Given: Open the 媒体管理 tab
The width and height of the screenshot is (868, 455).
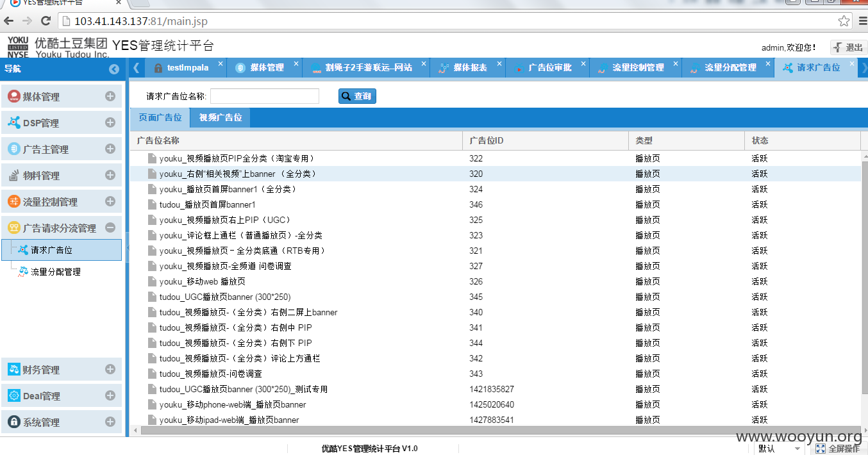Looking at the screenshot, I should [264, 68].
